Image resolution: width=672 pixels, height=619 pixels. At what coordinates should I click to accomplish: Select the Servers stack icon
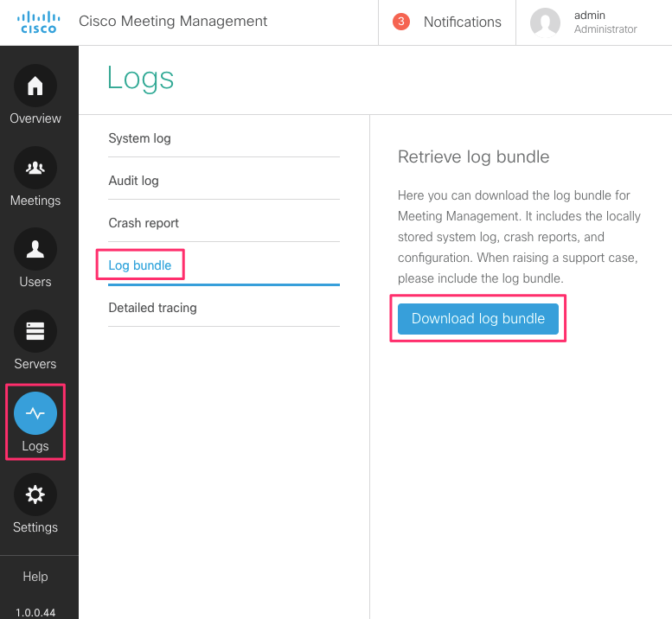(x=35, y=331)
